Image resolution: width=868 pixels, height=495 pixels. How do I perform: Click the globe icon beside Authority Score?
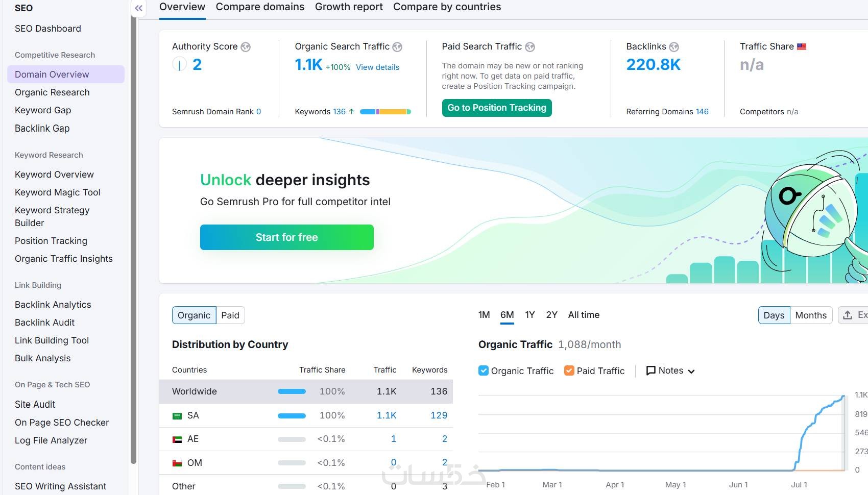pyautogui.click(x=246, y=47)
